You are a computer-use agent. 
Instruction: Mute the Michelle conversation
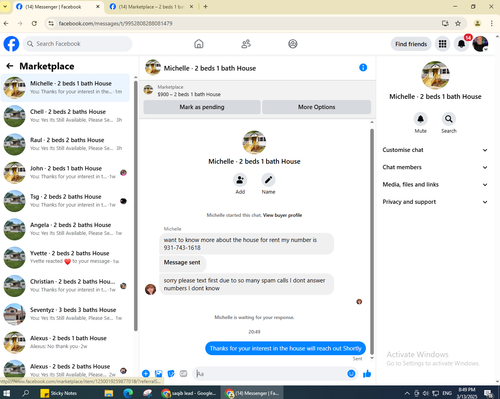pyautogui.click(x=420, y=119)
